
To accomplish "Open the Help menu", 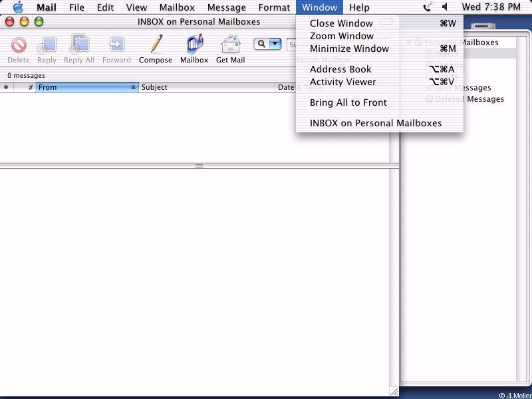I will click(x=359, y=7).
